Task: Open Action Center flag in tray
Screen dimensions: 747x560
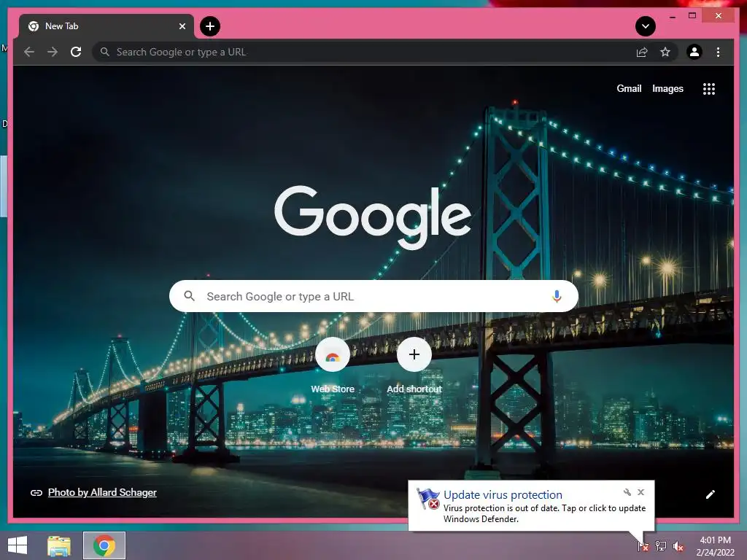Action: coord(643,545)
